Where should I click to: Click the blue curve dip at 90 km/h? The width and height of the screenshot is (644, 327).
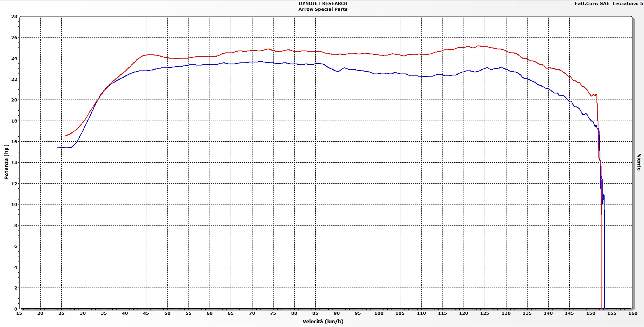338,71
